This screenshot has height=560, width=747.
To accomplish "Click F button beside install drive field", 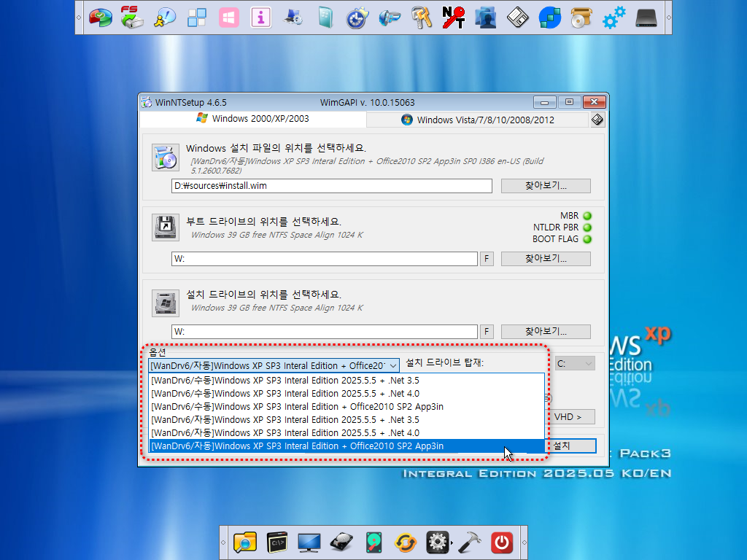I will click(487, 332).
